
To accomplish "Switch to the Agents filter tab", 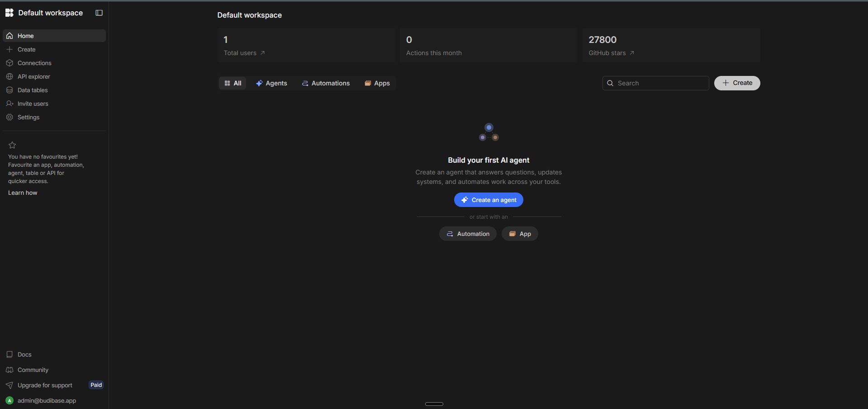I will click(271, 83).
